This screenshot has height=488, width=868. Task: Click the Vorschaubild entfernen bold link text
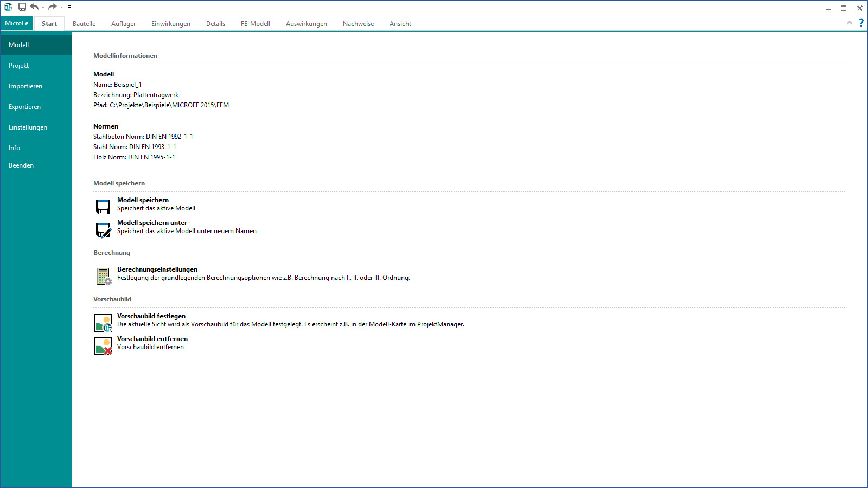[x=152, y=339]
